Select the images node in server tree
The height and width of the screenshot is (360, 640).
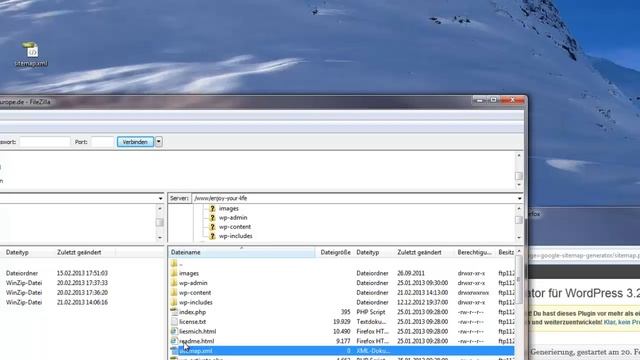pos(229,208)
